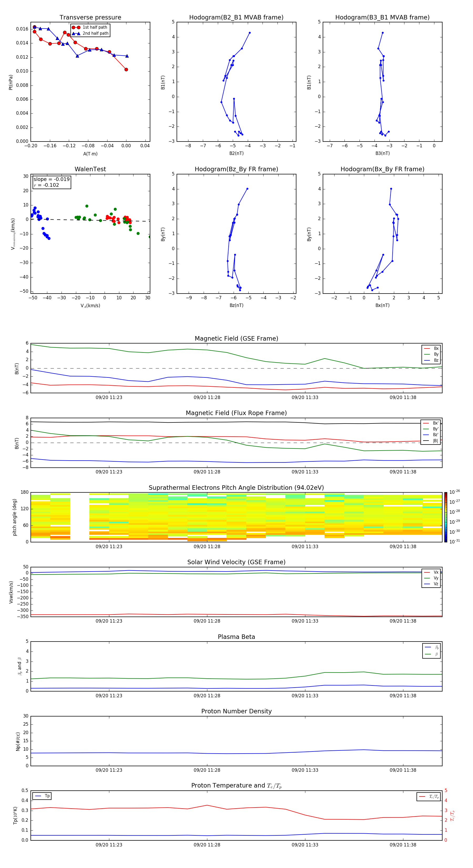
Task: Click the 'Plasma Beta' title
Action: click(x=236, y=637)
